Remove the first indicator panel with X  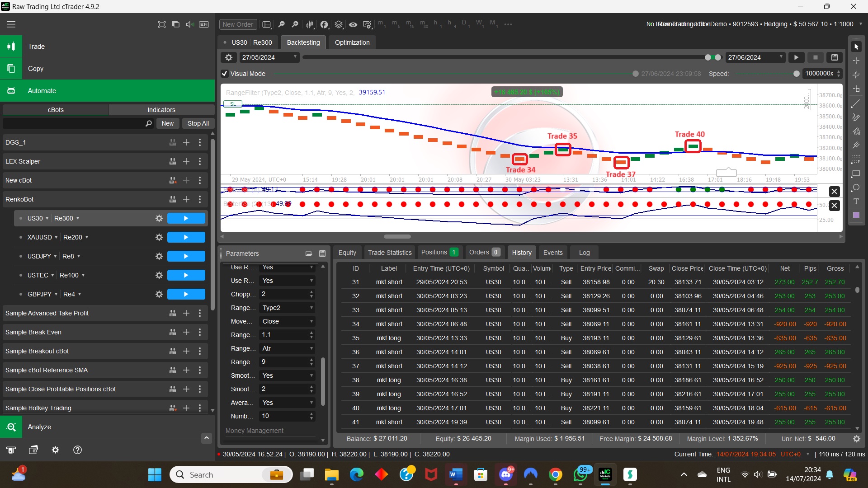tap(835, 192)
